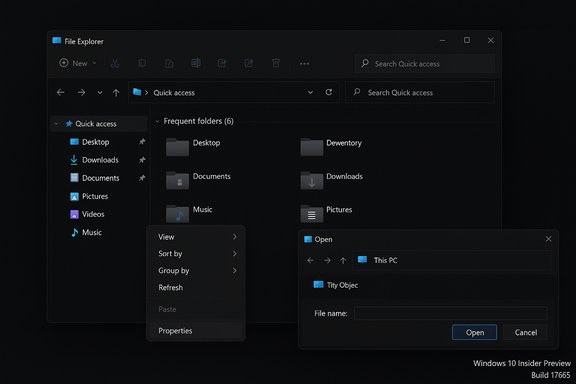Expand the View submenu arrow

pyautogui.click(x=234, y=237)
